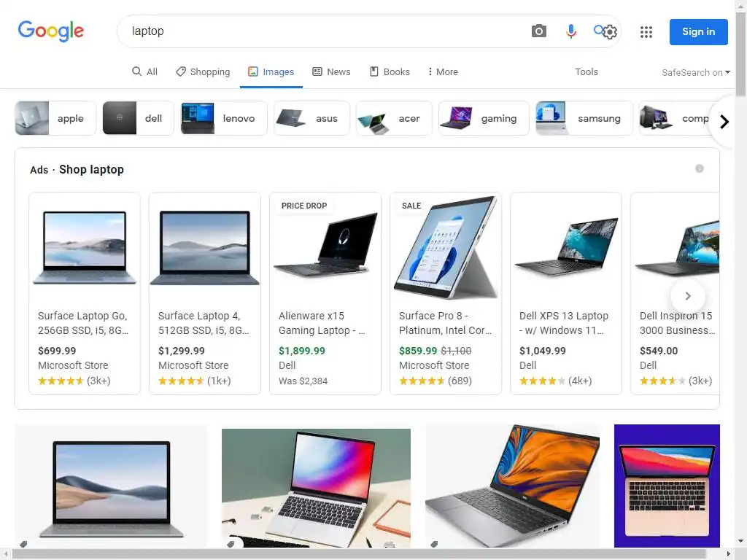Click the Google logo
The image size is (747, 560).
(51, 31)
